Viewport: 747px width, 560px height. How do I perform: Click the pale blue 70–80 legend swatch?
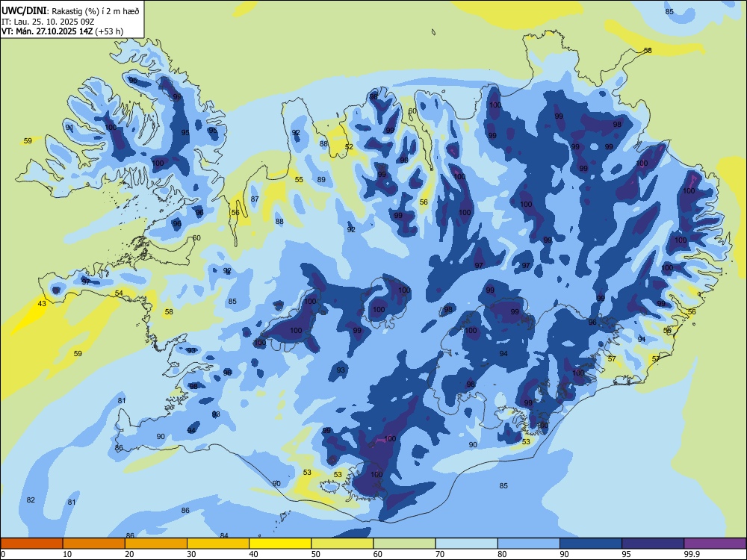[467, 544]
